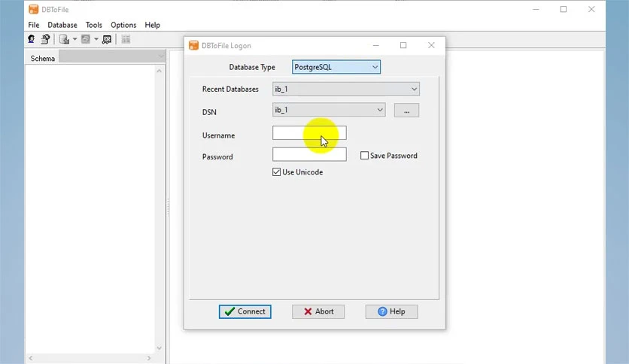The width and height of the screenshot is (629, 364).
Task: Maximize the DBToFile Logon dialog
Action: coord(403,45)
